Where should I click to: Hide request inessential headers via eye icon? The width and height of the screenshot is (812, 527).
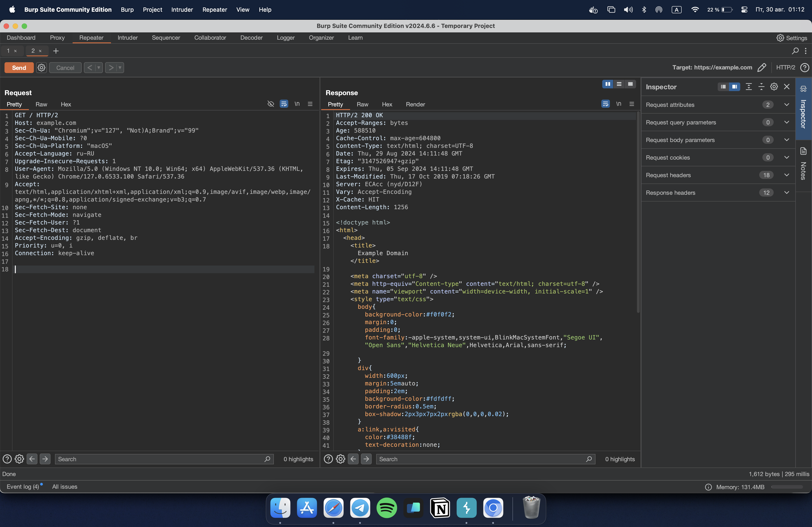[x=270, y=104]
